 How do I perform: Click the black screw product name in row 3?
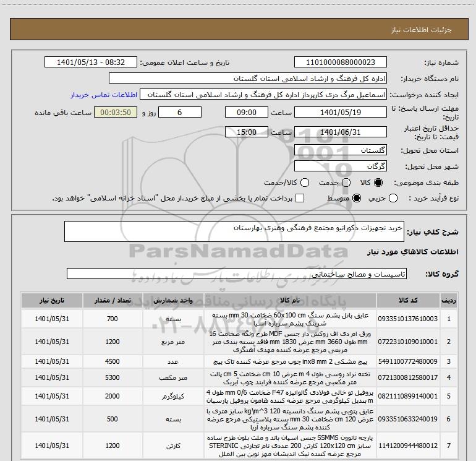(290, 361)
